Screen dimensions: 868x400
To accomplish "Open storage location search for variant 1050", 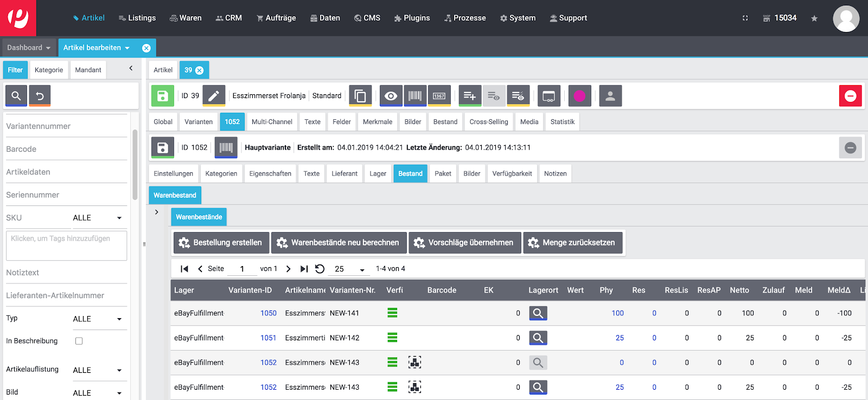I will click(x=538, y=313).
